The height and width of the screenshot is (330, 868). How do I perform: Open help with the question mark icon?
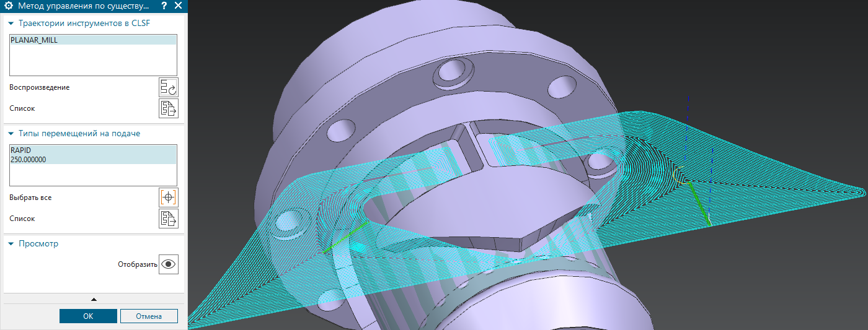click(164, 6)
